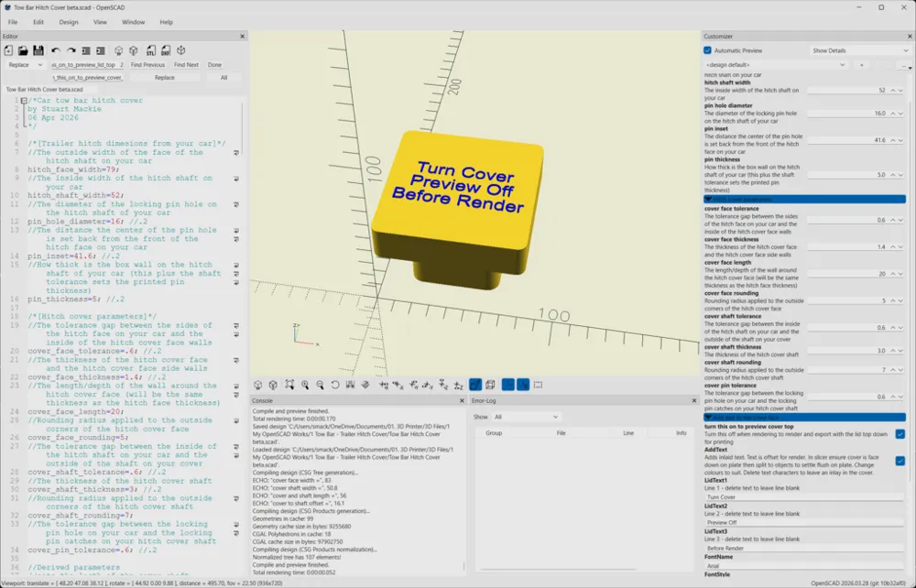This screenshot has width=916, height=588.
Task: Click the Done button in search bar
Action: click(x=214, y=65)
